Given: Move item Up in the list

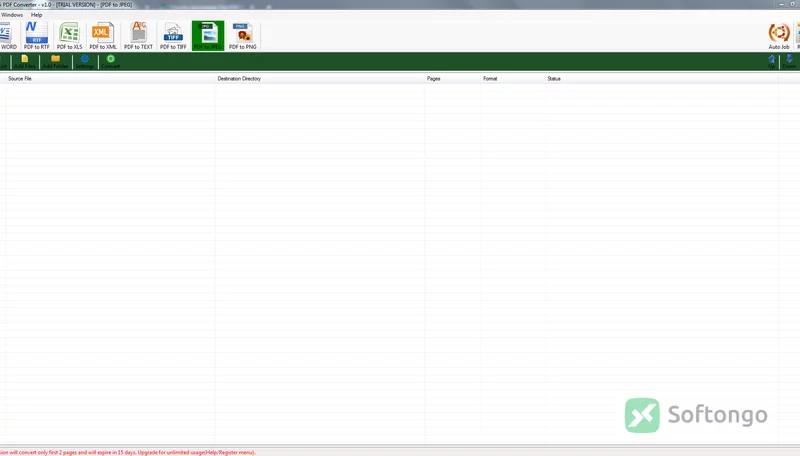Looking at the screenshot, I should pos(771,62).
